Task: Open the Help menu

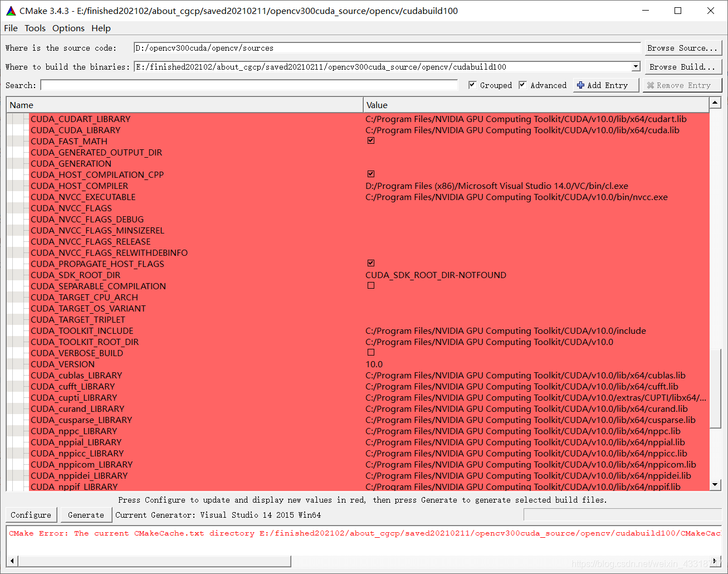Action: [x=101, y=28]
